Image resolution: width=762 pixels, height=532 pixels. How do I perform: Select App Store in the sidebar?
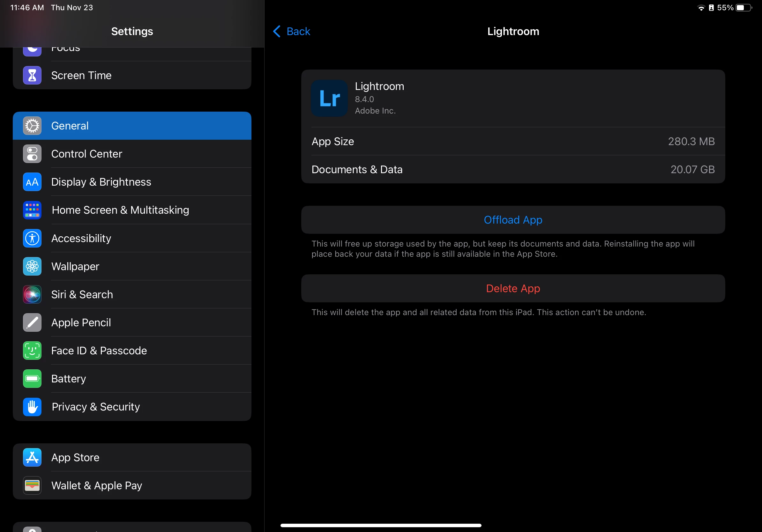tap(75, 457)
